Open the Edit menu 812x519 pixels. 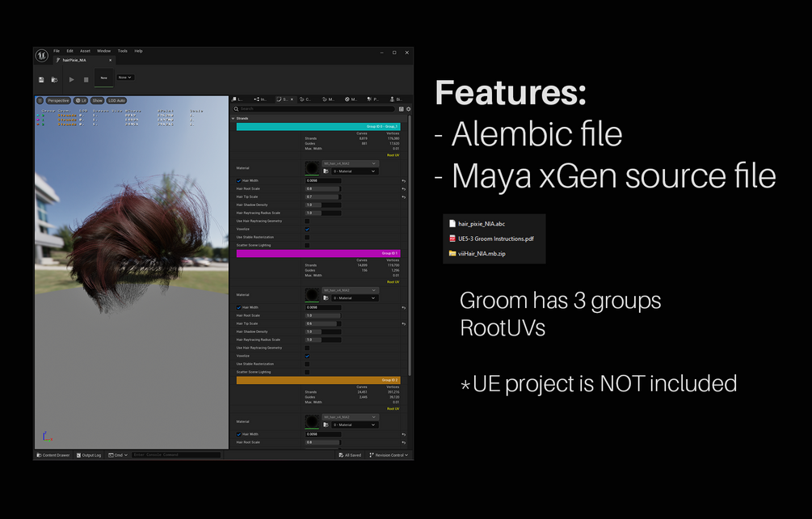tap(70, 51)
